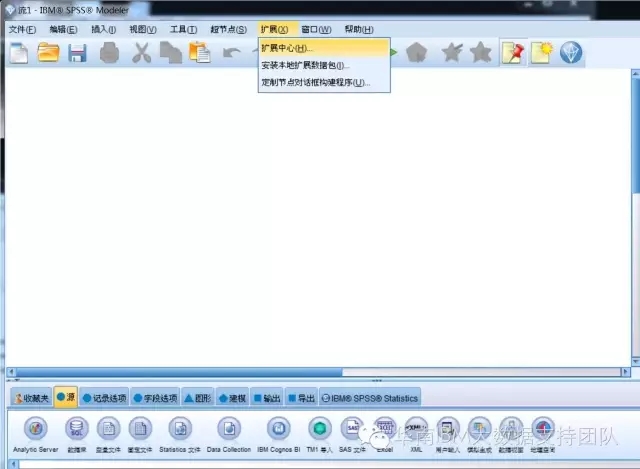Open the 文件(F) menu

(22, 29)
